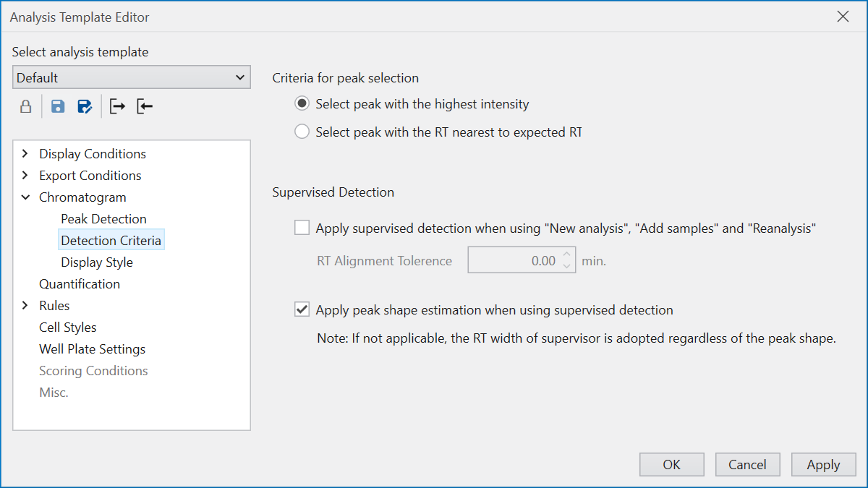The width and height of the screenshot is (868, 488).
Task: Open the analysis template dropdown
Action: pos(239,77)
